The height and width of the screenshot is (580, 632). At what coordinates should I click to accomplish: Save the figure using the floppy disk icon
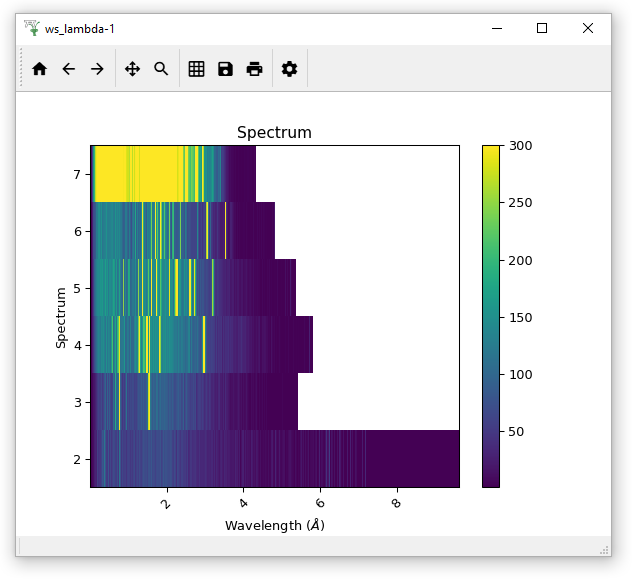225,69
